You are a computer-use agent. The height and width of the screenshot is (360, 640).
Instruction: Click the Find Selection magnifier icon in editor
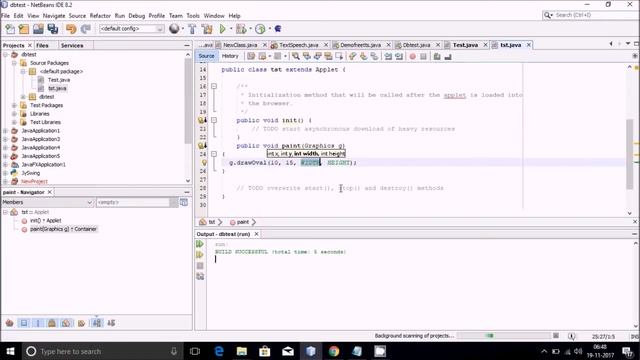point(296,56)
